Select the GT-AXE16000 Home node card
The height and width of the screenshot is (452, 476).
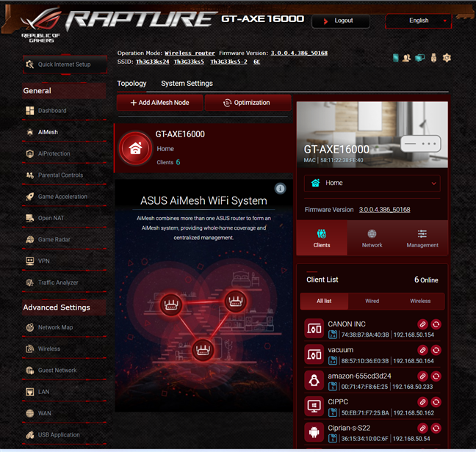203,148
